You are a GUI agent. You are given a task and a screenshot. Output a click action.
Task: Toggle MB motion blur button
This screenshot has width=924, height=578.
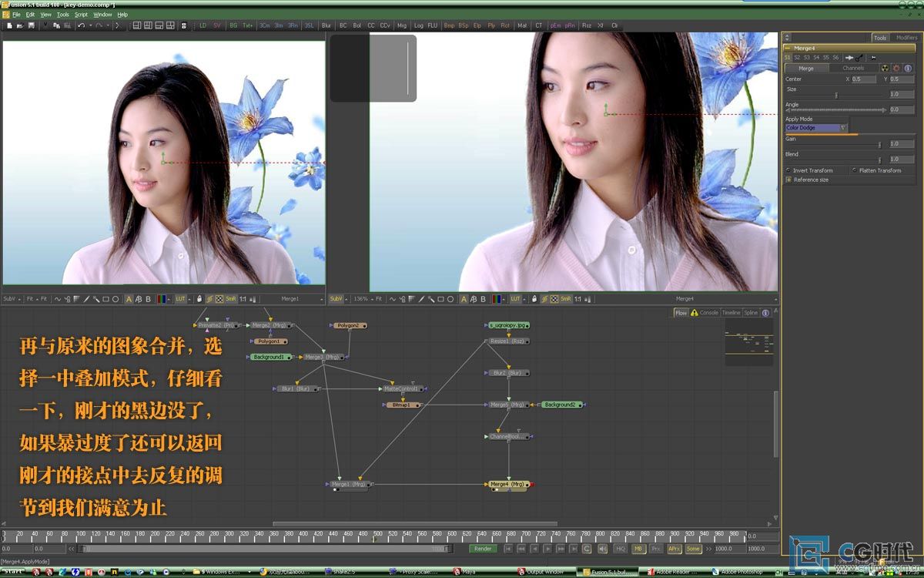[638, 549]
